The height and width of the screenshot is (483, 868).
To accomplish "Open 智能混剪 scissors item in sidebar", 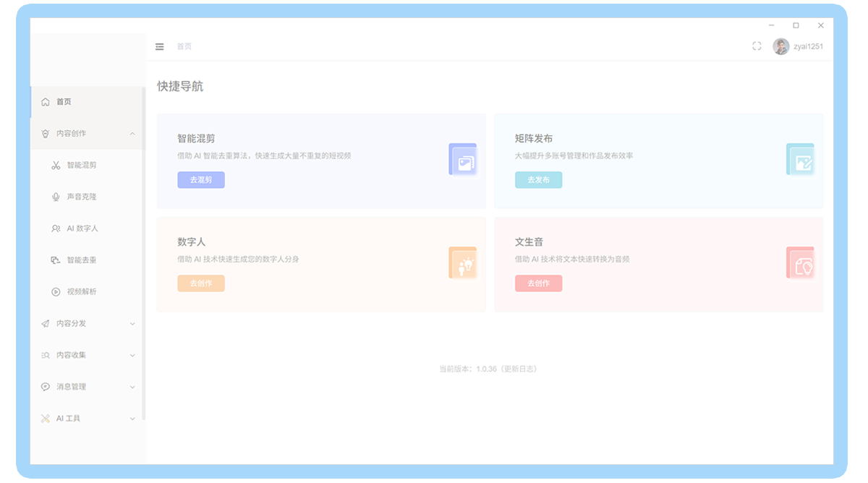I will click(x=81, y=165).
